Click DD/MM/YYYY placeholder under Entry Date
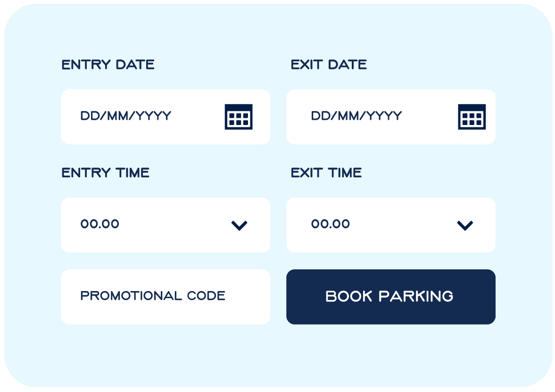The image size is (555, 392). (x=126, y=116)
